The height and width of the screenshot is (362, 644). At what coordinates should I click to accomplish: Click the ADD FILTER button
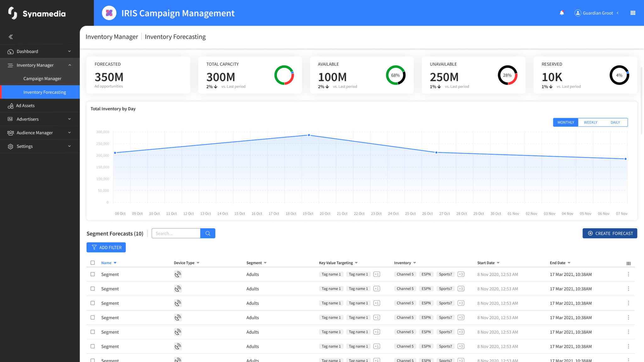click(106, 247)
